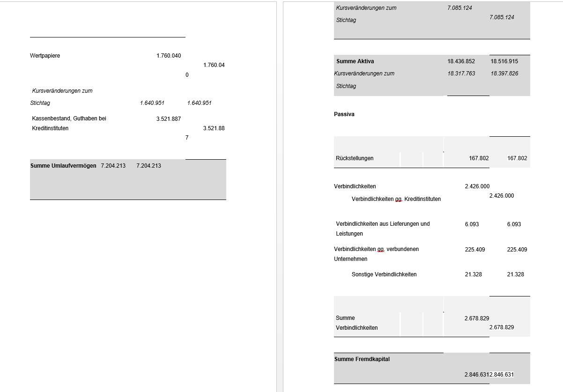Viewport: 563px width, 392px height.
Task: Click the italic 18.317.763 figure
Action: 461,74
